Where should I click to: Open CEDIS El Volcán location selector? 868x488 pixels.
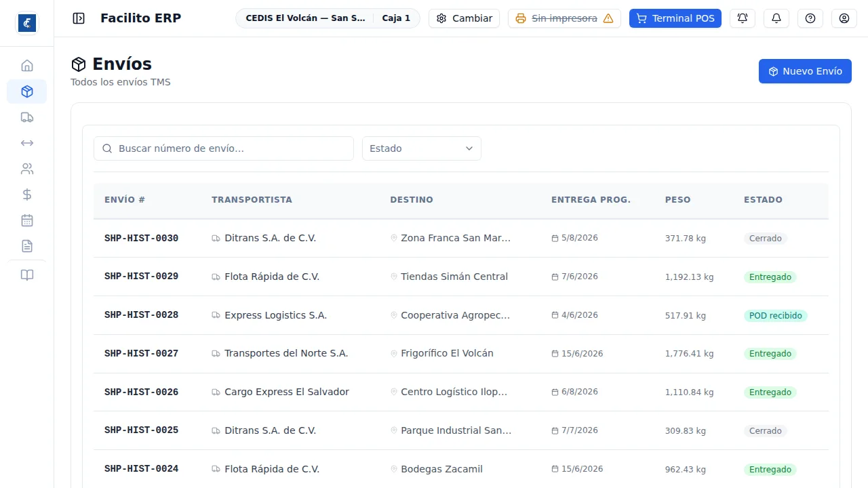(328, 18)
